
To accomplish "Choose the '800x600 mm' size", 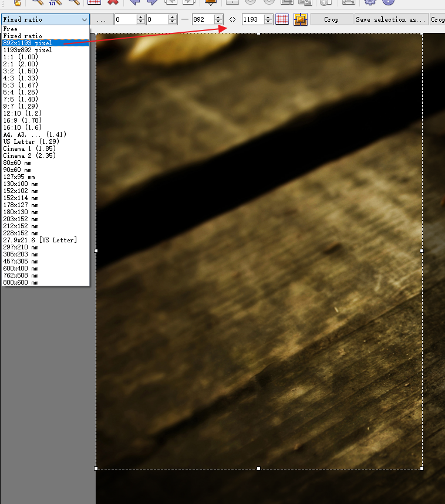I will click(x=45, y=283).
